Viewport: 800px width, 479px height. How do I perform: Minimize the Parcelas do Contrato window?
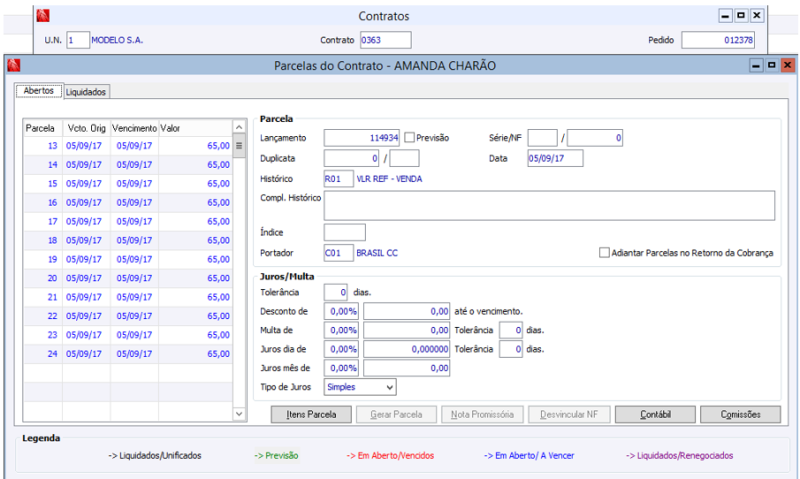coord(757,65)
